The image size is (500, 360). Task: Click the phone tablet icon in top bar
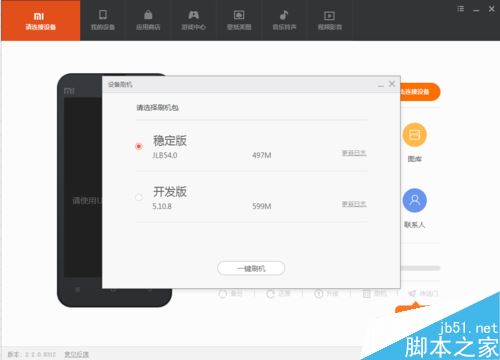[x=103, y=15]
